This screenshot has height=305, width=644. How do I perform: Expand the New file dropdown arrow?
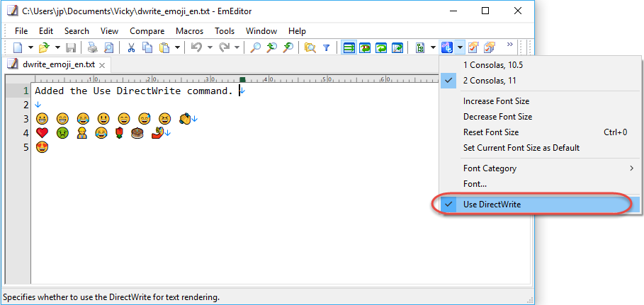[x=30, y=47]
